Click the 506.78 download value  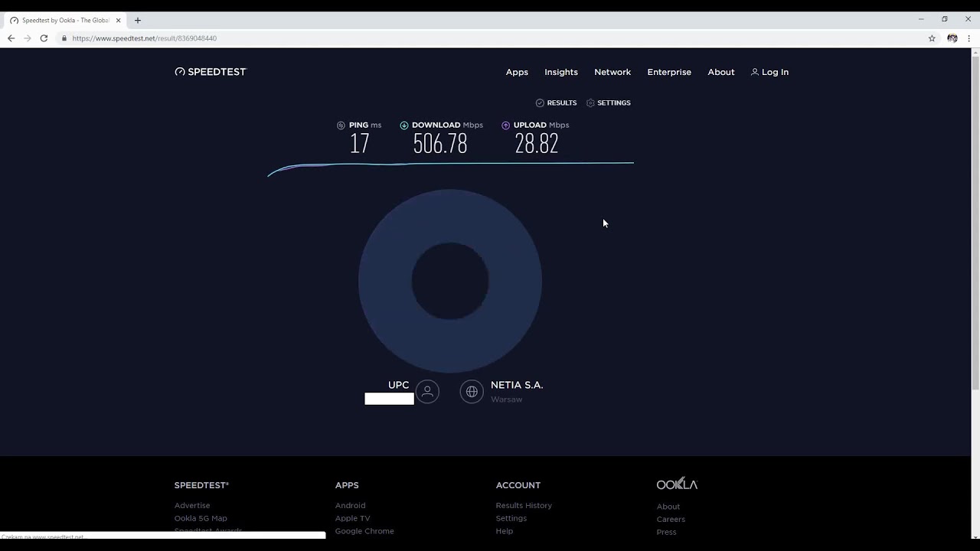point(440,143)
